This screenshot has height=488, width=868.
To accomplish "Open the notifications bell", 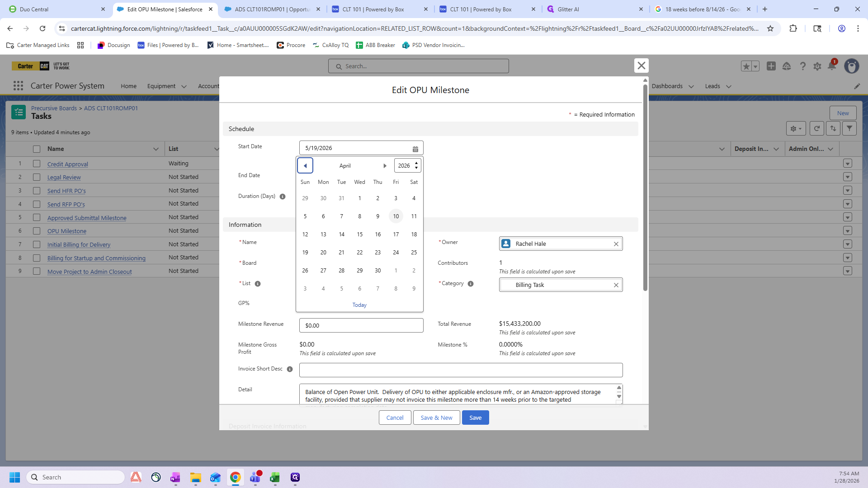I will coord(831,66).
